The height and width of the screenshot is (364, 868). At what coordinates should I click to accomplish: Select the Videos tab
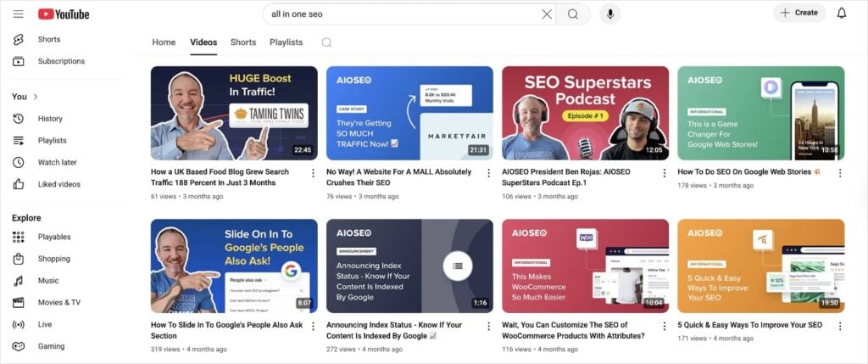point(203,42)
